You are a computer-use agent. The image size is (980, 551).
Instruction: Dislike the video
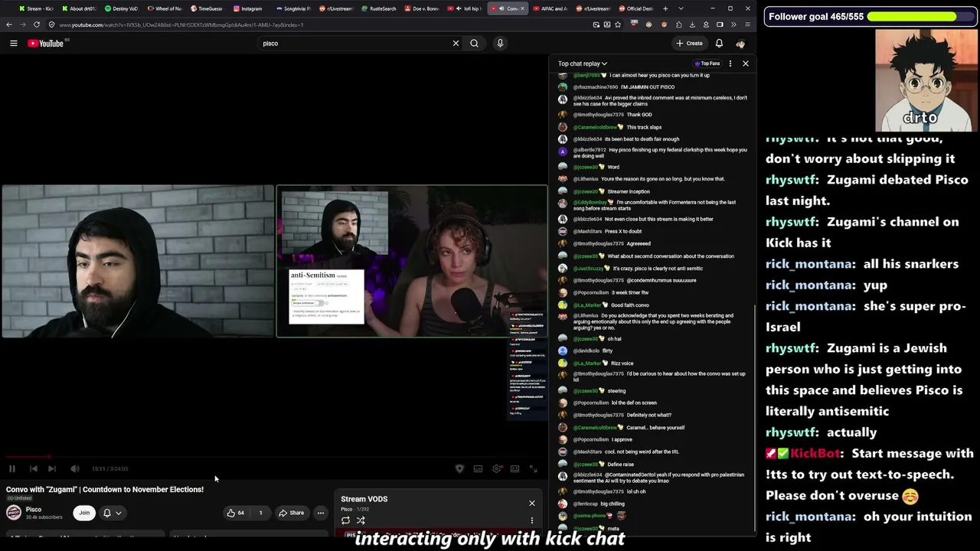pos(260,513)
